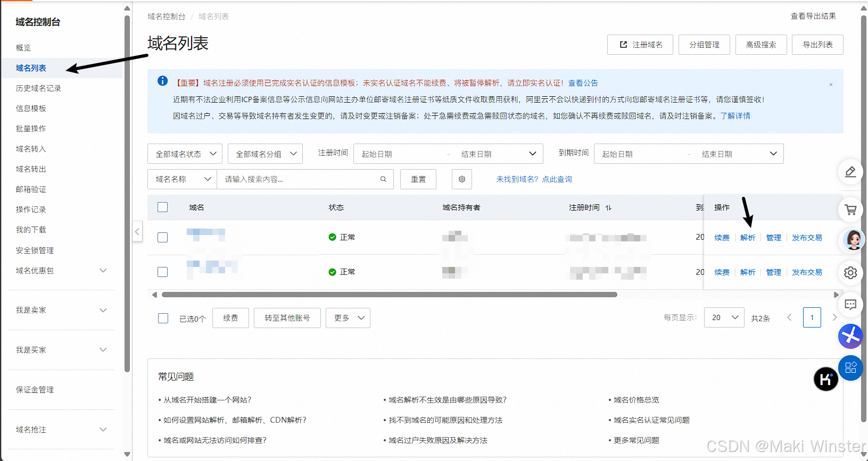868x461 pixels.
Task: Open 邮箱验证 in the sidebar
Action: (x=31, y=189)
